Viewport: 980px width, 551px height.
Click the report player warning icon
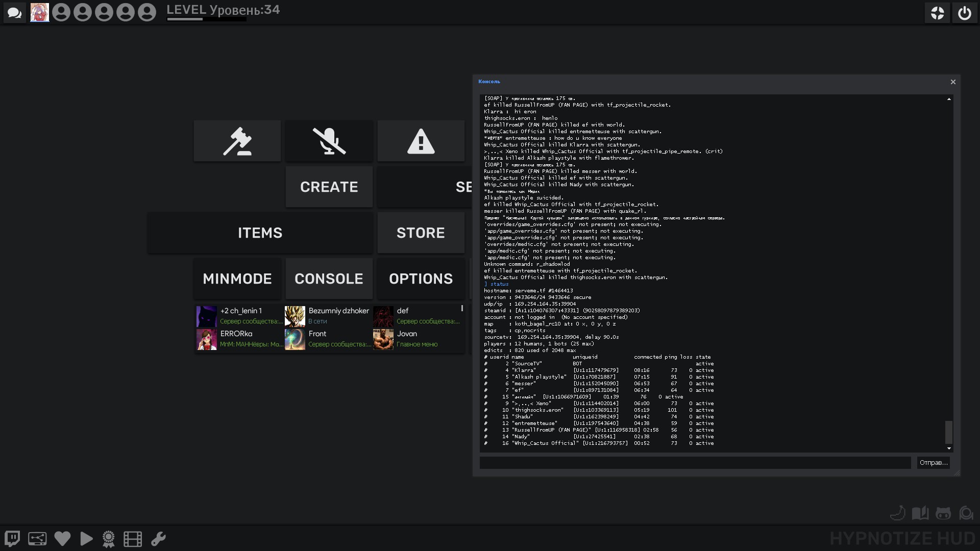(x=421, y=141)
